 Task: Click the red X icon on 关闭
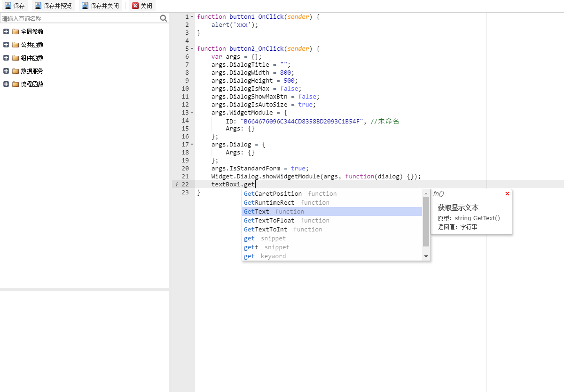click(x=135, y=6)
